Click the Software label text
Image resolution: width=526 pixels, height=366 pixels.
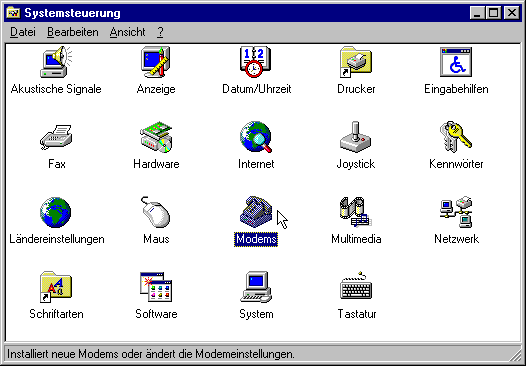tap(156, 314)
